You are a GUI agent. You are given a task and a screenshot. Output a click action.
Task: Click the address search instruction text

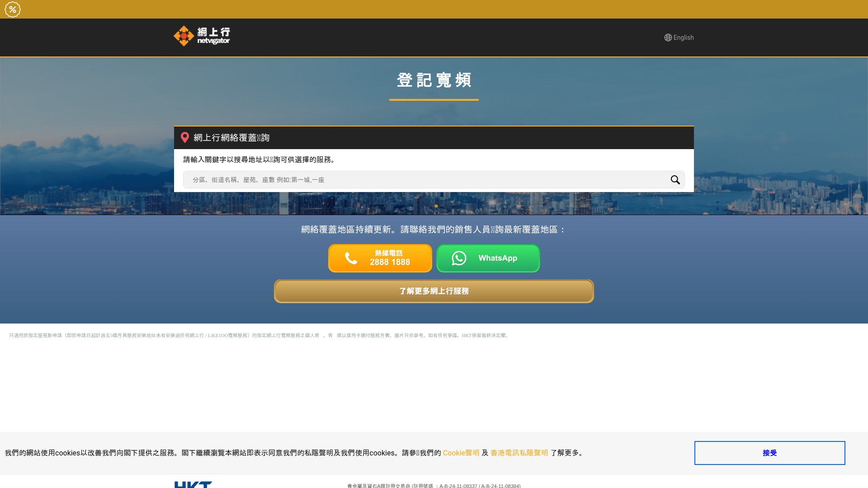(260, 160)
